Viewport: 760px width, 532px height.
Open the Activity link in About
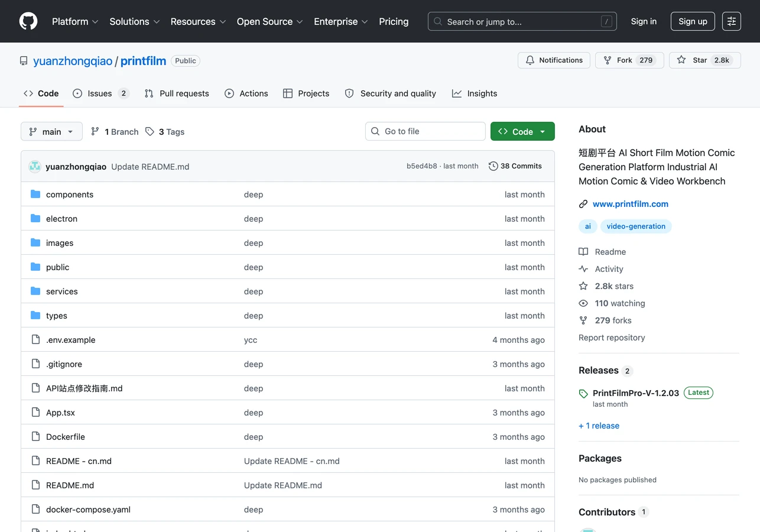pos(609,269)
